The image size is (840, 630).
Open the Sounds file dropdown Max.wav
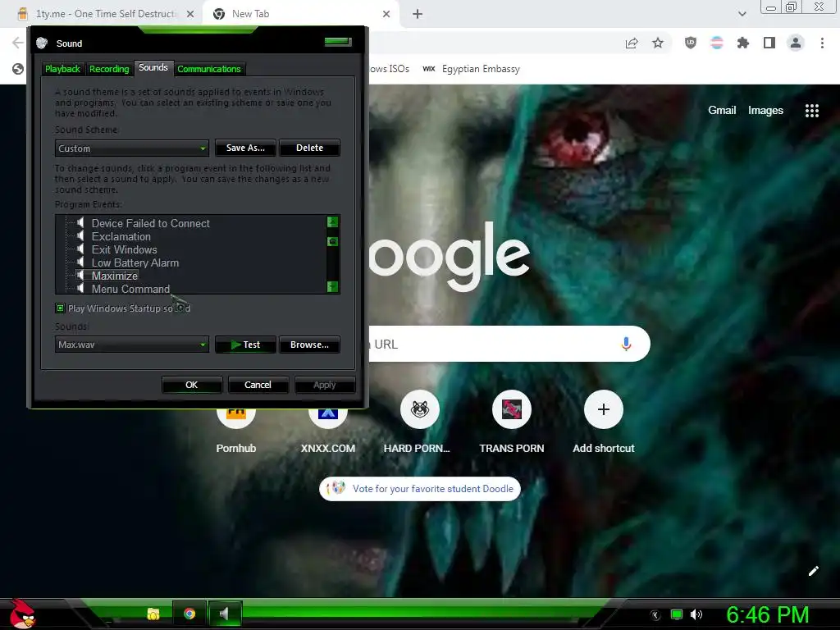click(x=132, y=345)
